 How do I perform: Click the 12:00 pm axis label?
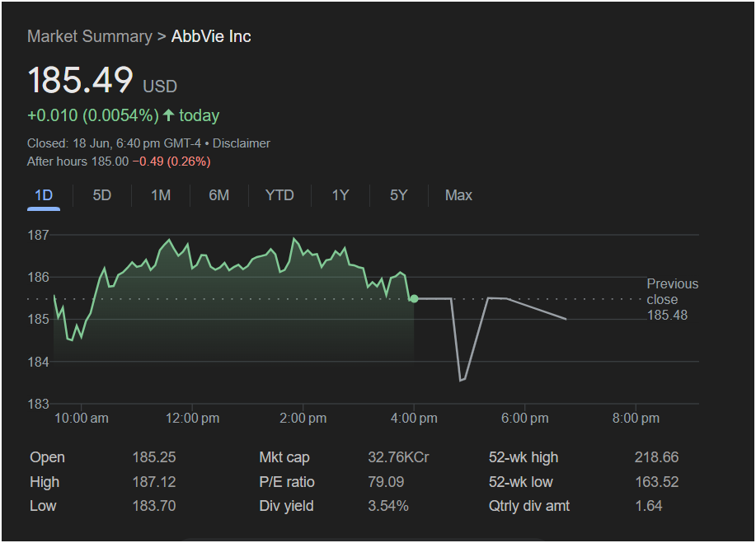point(192,419)
